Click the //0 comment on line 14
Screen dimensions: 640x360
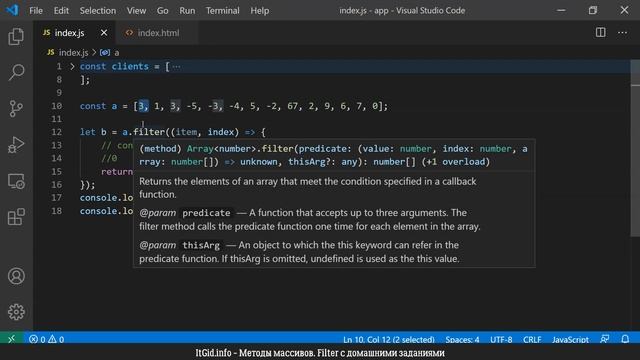click(x=109, y=158)
